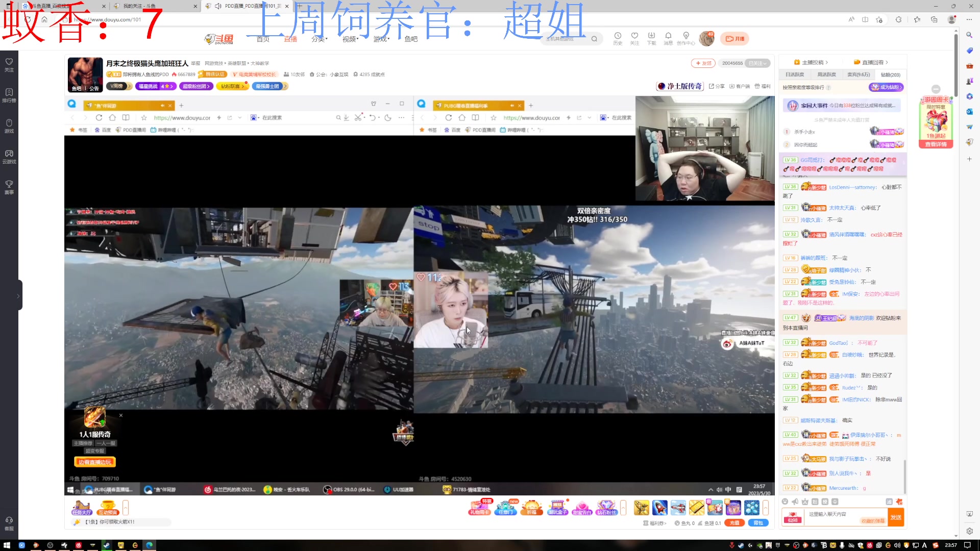Screen dimensions: 980x551
Task: Click + 友邻 follow button
Action: pyautogui.click(x=703, y=63)
